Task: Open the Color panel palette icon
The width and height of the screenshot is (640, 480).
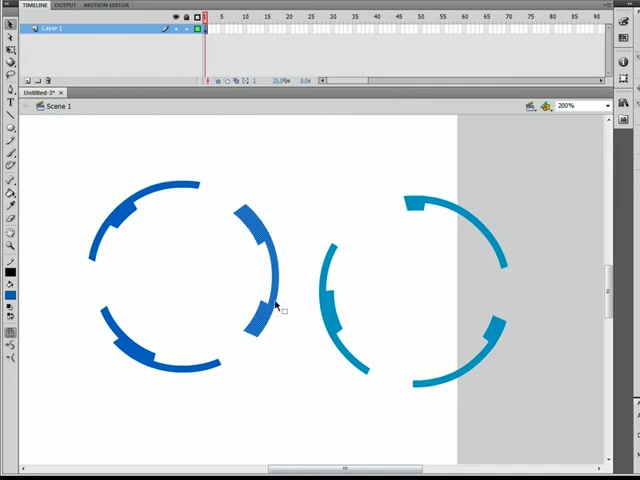Action: pyautogui.click(x=623, y=22)
